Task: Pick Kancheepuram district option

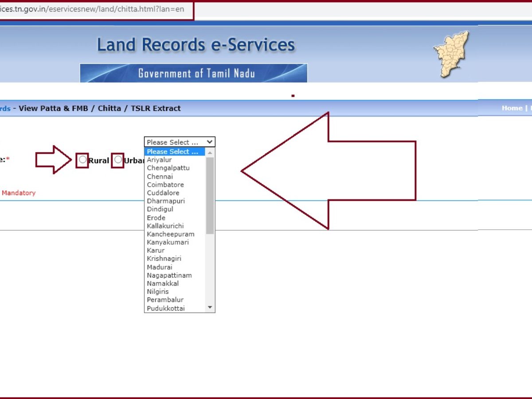Action: tap(170, 234)
